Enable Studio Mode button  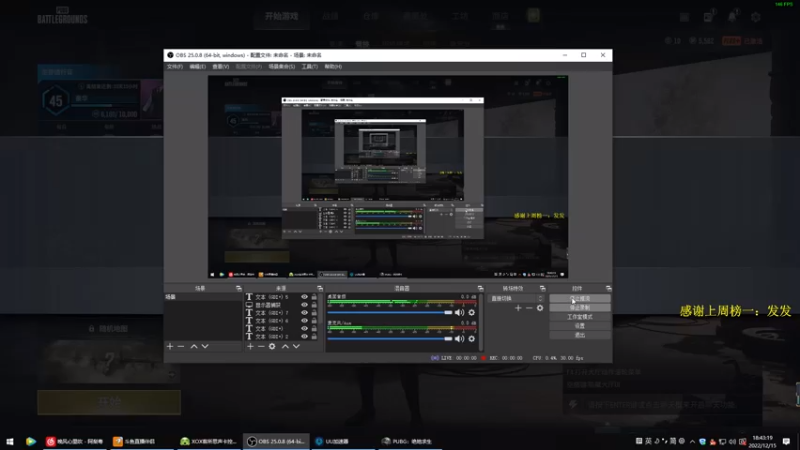point(580,317)
